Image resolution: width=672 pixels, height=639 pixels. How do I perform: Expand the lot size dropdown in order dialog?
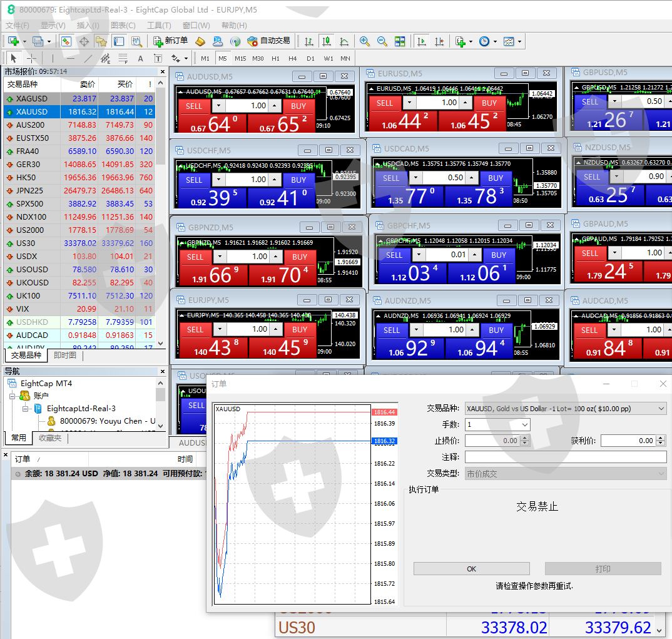coord(525,425)
